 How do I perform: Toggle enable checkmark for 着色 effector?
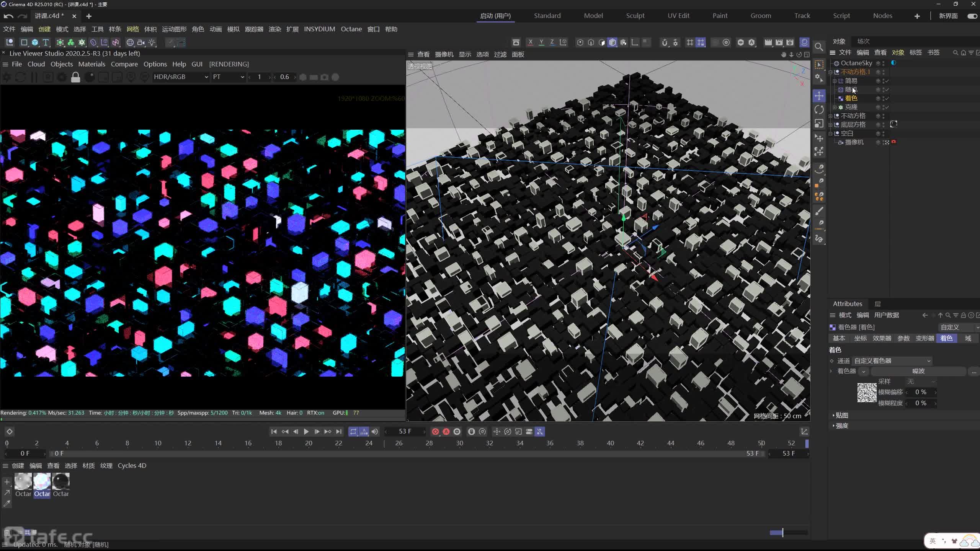(x=886, y=98)
